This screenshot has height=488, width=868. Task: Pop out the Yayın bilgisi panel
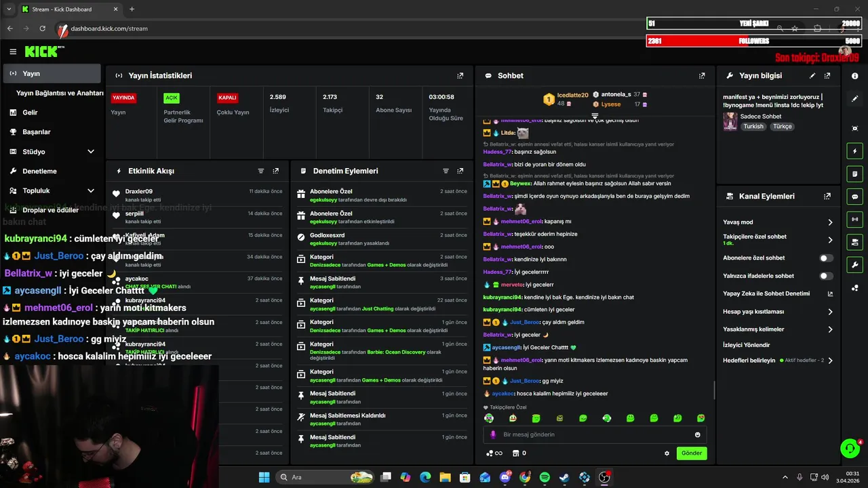827,76
